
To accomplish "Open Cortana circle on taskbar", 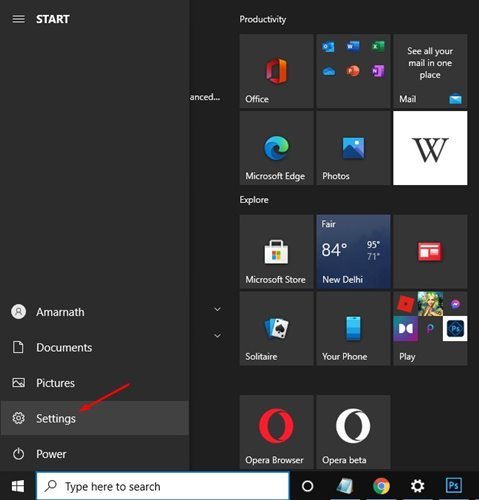I will click(307, 486).
